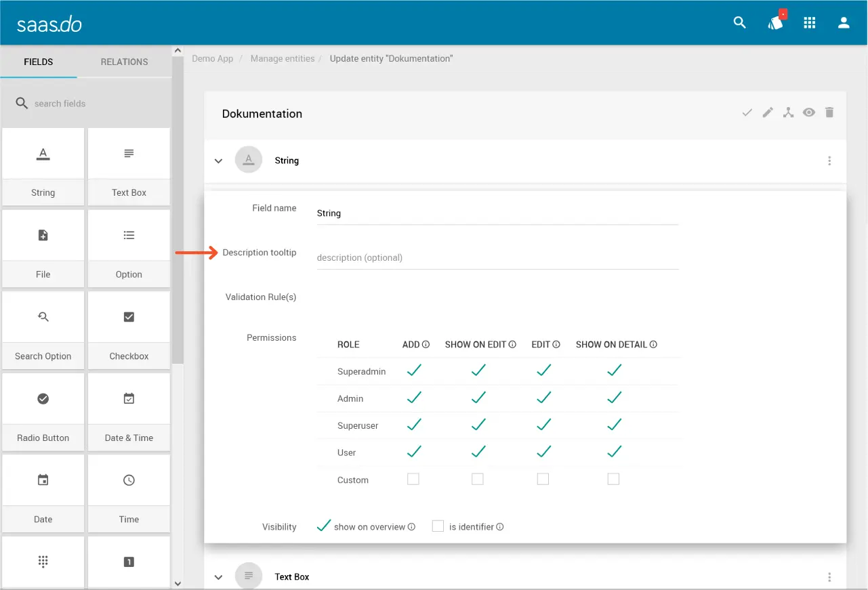Click the relations hierarchy icon in entity header
The image size is (868, 590).
tap(788, 113)
